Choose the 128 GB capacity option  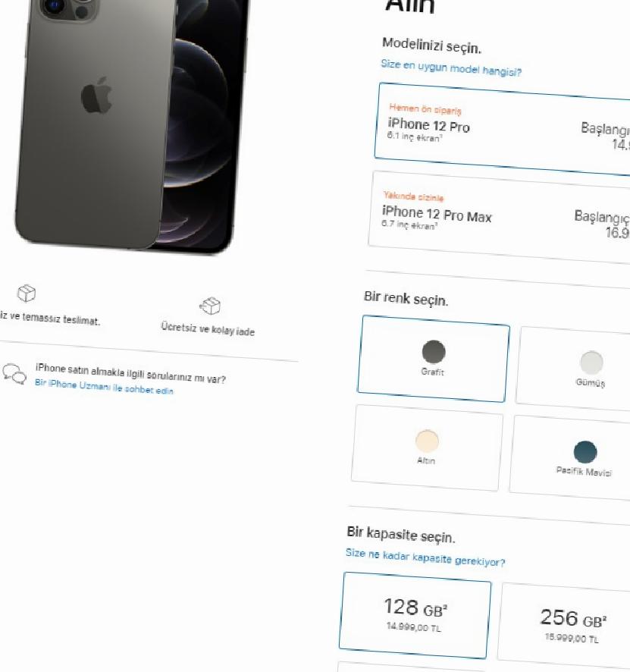(x=415, y=615)
